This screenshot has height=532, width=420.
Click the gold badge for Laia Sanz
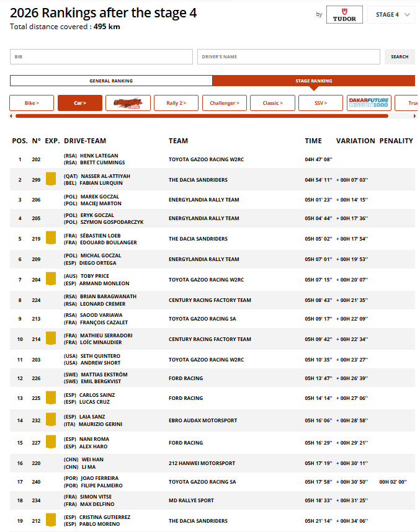[x=51, y=419]
